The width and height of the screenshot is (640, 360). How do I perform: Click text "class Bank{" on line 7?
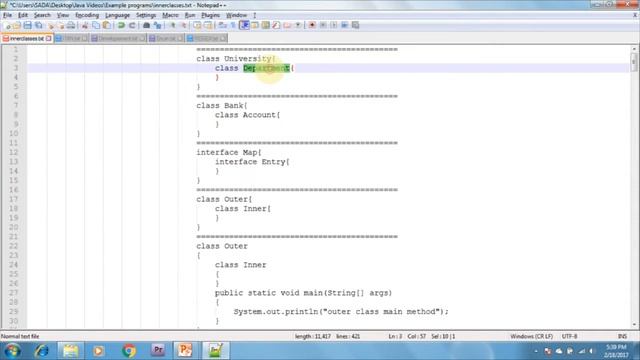click(222, 106)
